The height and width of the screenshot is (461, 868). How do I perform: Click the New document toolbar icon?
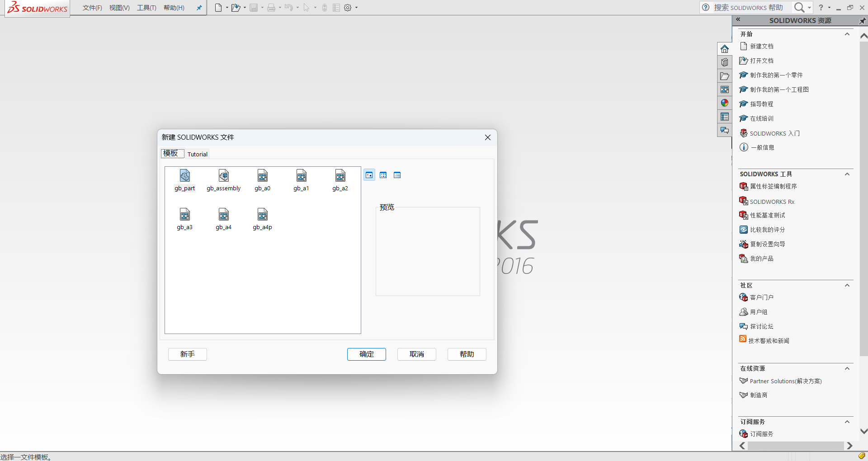(218, 8)
